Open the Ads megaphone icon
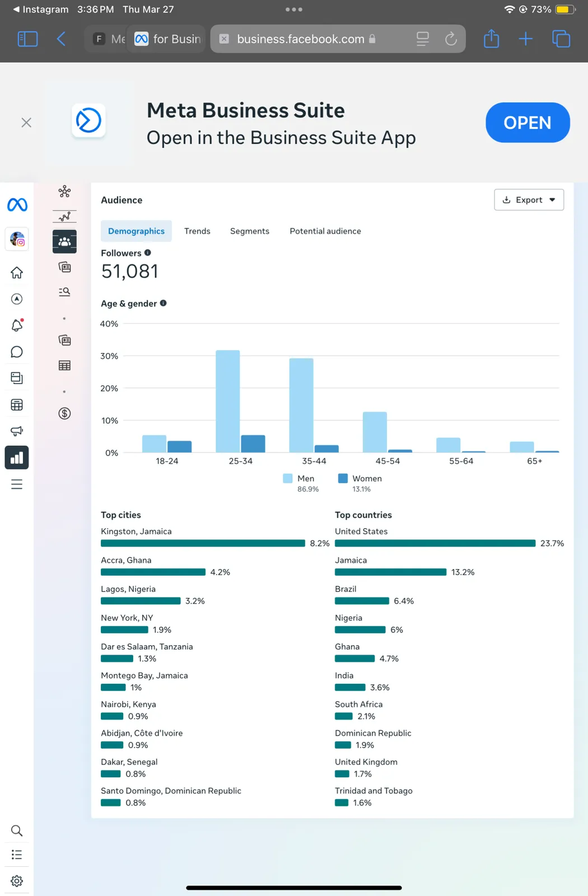Image resolution: width=588 pixels, height=896 pixels. (x=17, y=431)
